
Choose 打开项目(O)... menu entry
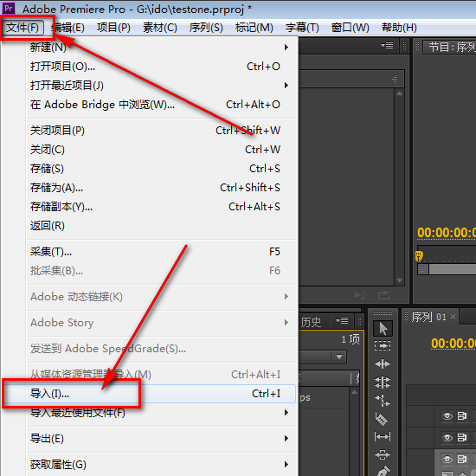coord(161,66)
